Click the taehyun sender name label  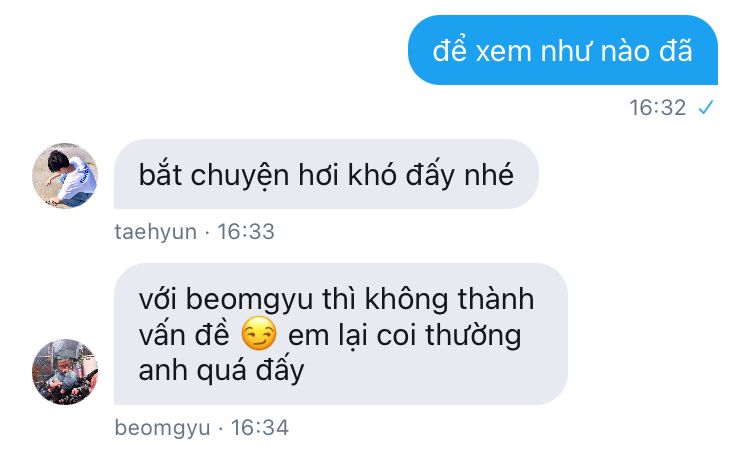click(155, 232)
